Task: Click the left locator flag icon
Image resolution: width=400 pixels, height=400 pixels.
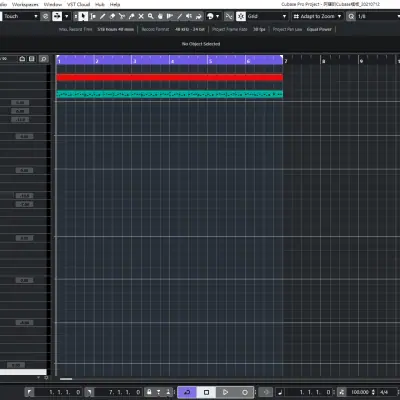Action: click(x=29, y=392)
